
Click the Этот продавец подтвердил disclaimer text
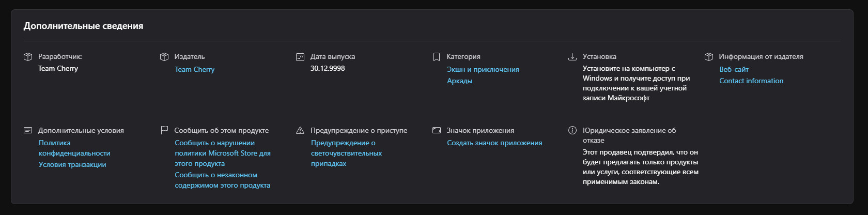(x=641, y=167)
